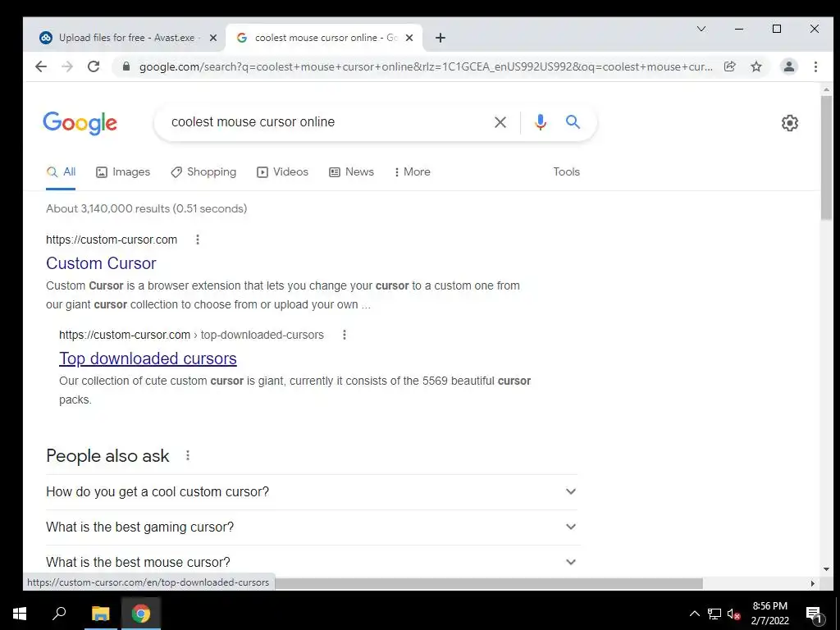Open the "Top downloaded cursors" link
The height and width of the screenshot is (630, 840).
point(148,358)
